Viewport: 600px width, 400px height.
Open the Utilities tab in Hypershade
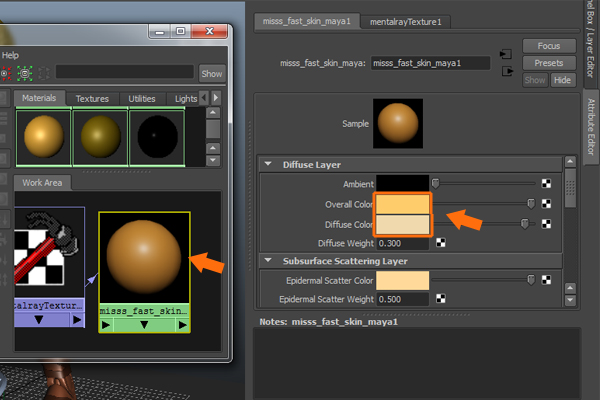pyautogui.click(x=143, y=99)
